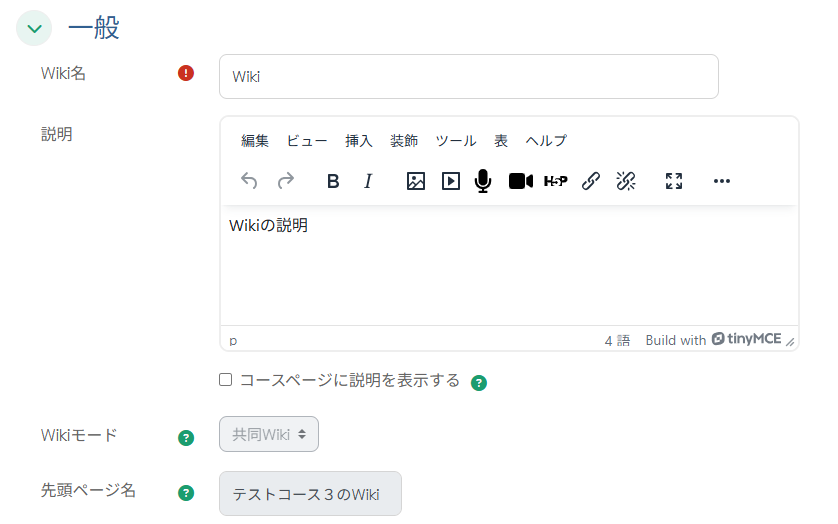Click the p element path in status bar

(233, 341)
